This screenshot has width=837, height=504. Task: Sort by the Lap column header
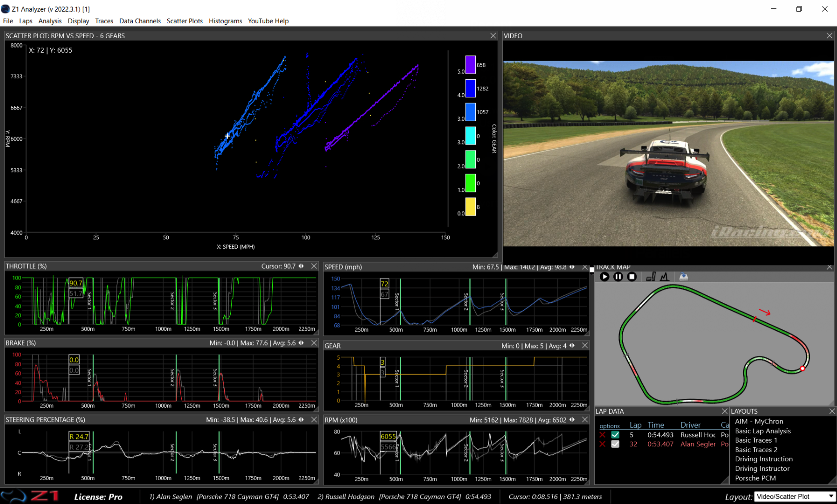pyautogui.click(x=636, y=425)
